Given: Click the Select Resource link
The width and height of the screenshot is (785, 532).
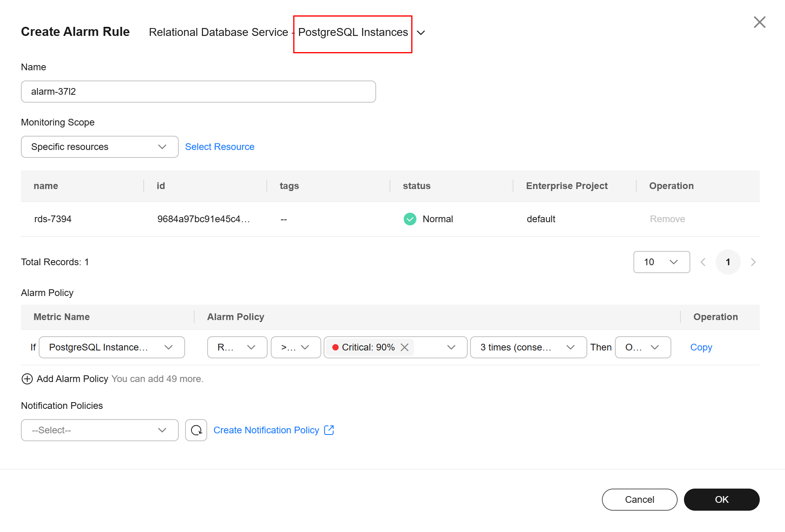Looking at the screenshot, I should click(x=220, y=147).
